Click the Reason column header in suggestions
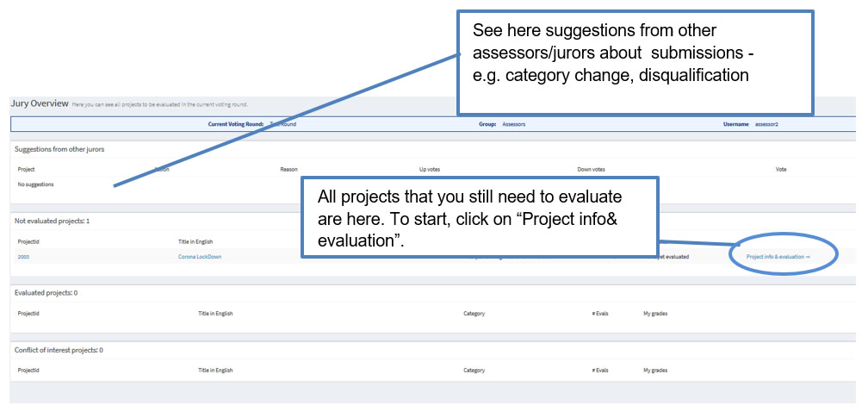The width and height of the screenshot is (868, 412). 289,170
